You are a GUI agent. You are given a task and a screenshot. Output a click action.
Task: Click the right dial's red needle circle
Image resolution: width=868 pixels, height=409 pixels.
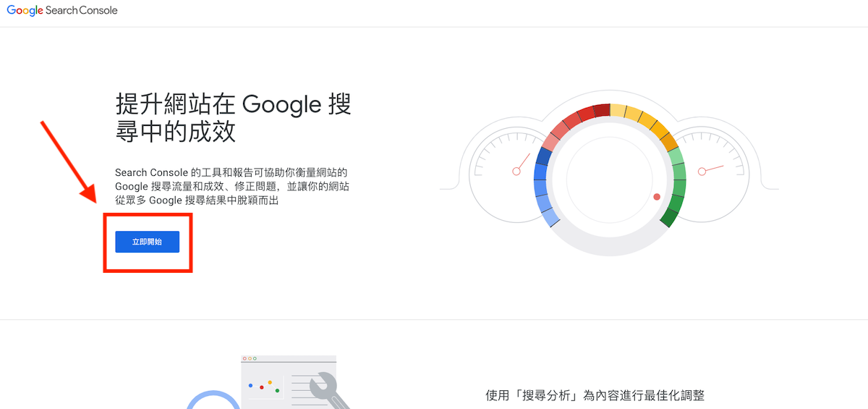[x=701, y=172]
